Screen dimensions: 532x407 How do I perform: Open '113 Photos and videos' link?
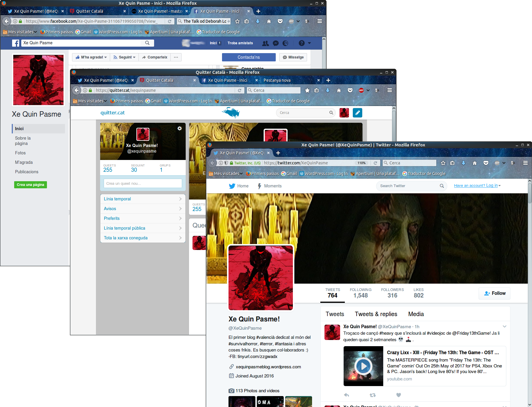click(x=257, y=391)
